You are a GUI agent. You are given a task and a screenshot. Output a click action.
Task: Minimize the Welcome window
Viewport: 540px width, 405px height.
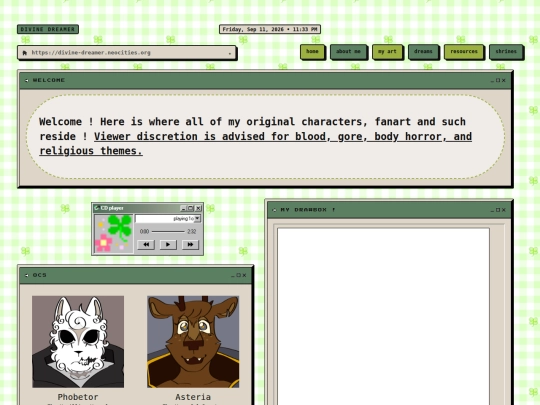tap(492, 80)
